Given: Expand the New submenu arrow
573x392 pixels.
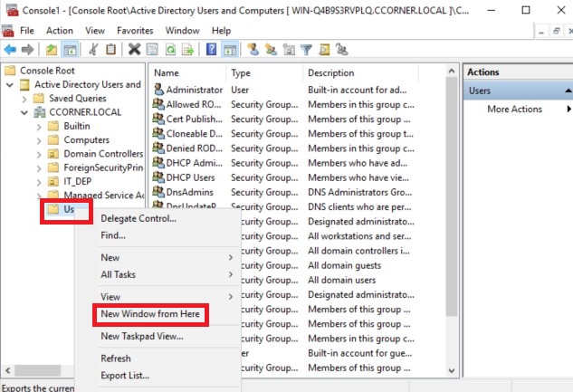Looking at the screenshot, I should (231, 257).
